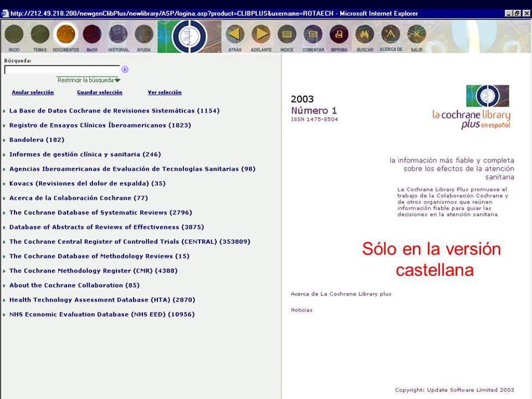Expand arrow for Cochrane Database of Systematic Reviews
Screen dimensions: 532x399
coord(4,213)
